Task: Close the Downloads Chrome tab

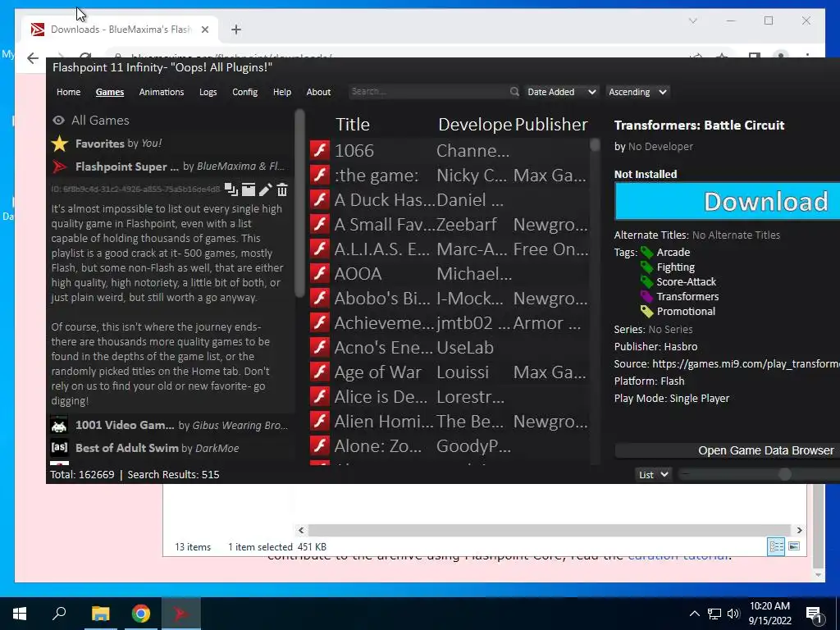Action: (x=204, y=30)
